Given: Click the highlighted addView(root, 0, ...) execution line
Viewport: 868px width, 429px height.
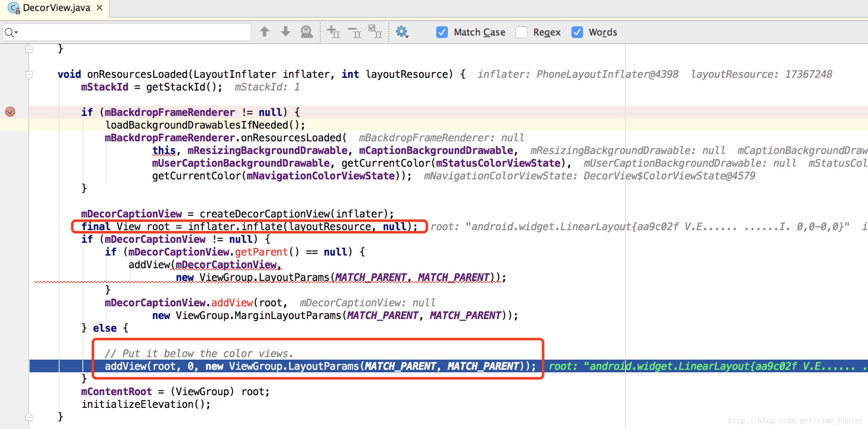Looking at the screenshot, I should pyautogui.click(x=320, y=366).
